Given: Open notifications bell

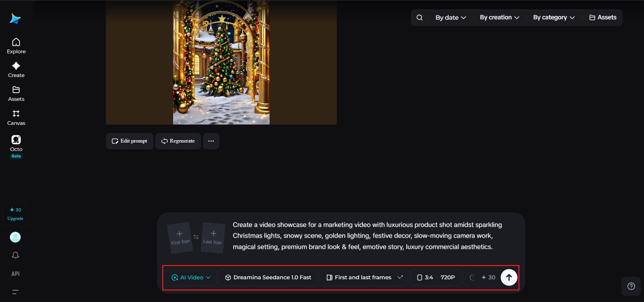Looking at the screenshot, I should pos(15,255).
